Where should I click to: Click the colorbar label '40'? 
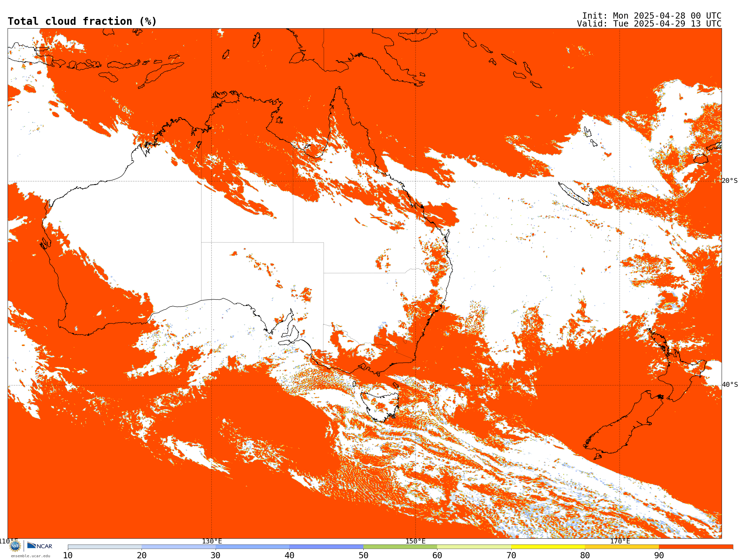[x=289, y=555]
